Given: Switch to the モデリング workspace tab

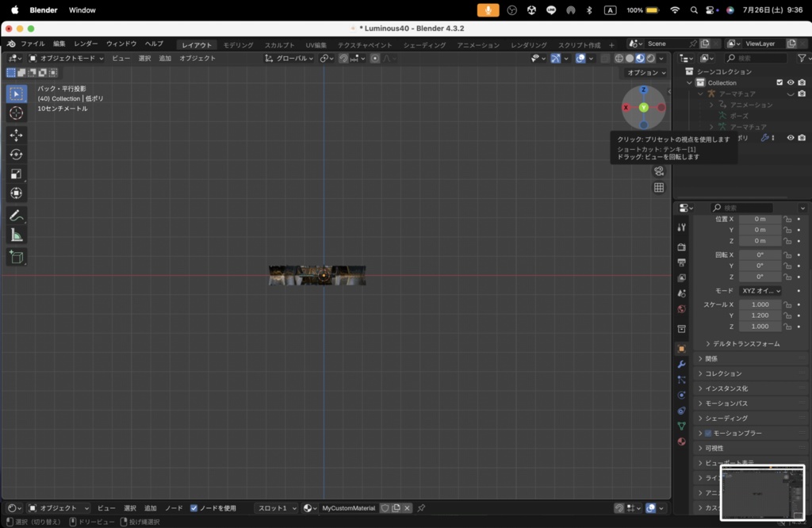Looking at the screenshot, I should 238,45.
